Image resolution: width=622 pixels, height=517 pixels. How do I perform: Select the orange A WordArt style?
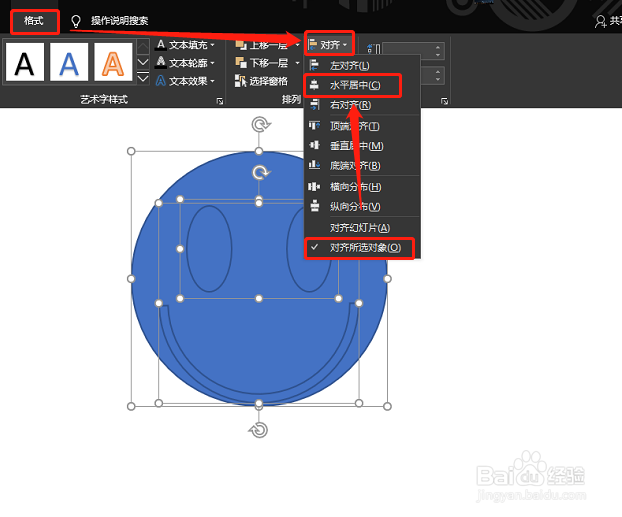pyautogui.click(x=113, y=62)
